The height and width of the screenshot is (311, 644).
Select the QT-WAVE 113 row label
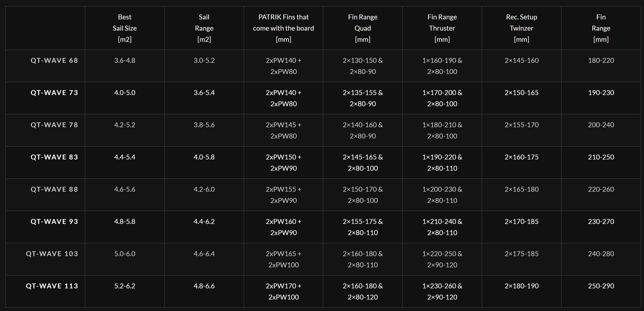point(52,286)
